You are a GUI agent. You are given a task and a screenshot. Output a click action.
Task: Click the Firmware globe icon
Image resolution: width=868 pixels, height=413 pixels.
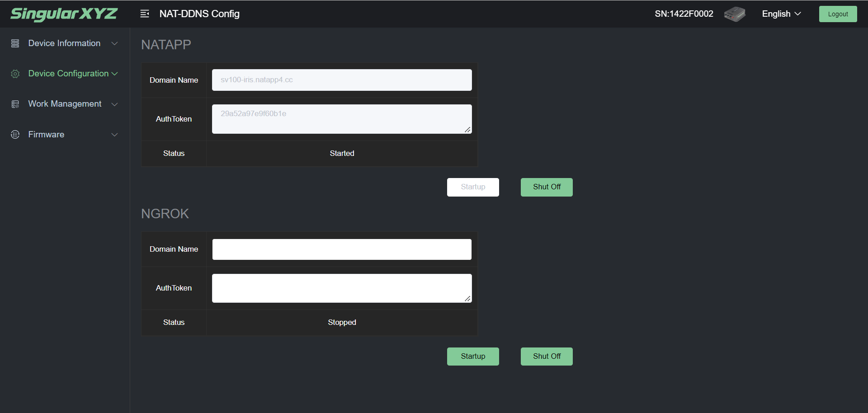[x=15, y=135]
